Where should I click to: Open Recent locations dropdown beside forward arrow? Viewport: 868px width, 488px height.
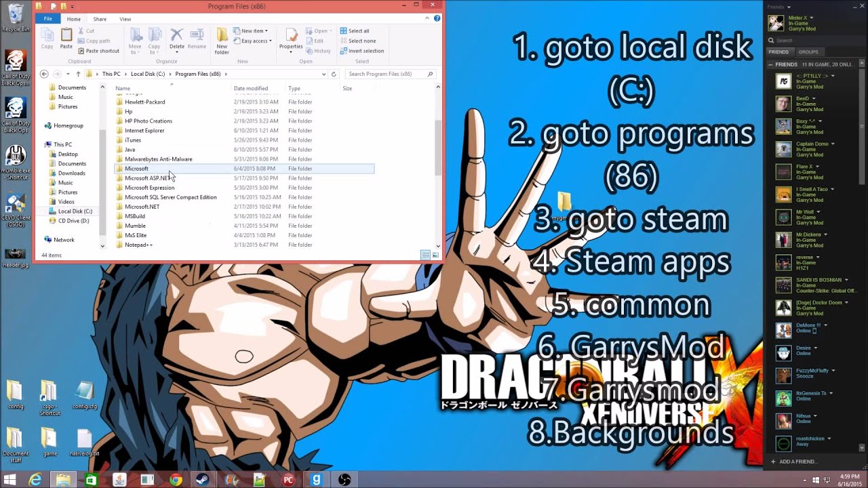tap(69, 74)
